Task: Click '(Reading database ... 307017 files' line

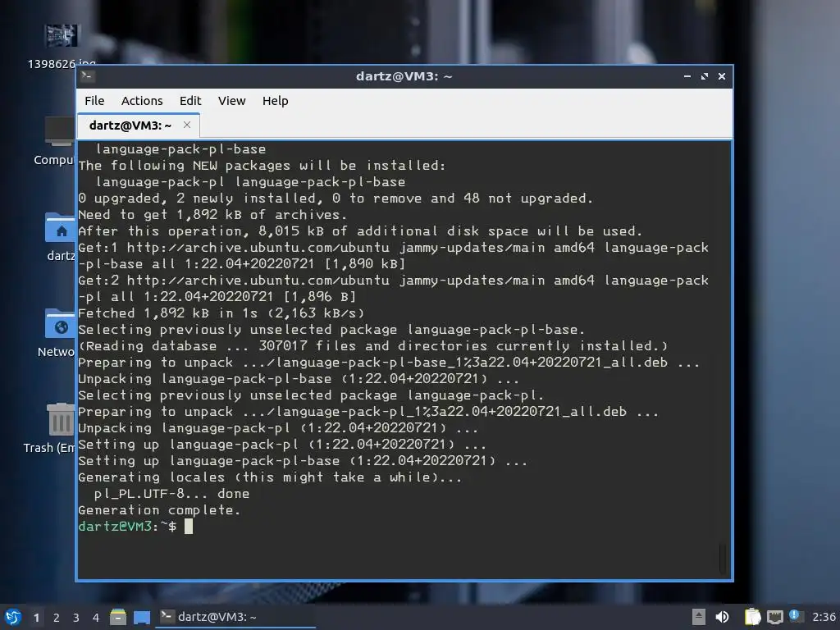Action: 373,346
